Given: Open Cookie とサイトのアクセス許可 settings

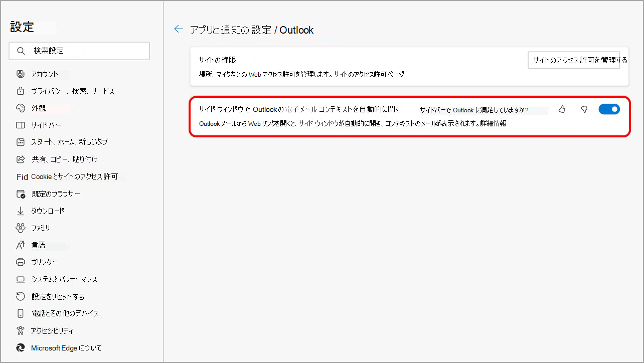Looking at the screenshot, I should coord(74,176).
